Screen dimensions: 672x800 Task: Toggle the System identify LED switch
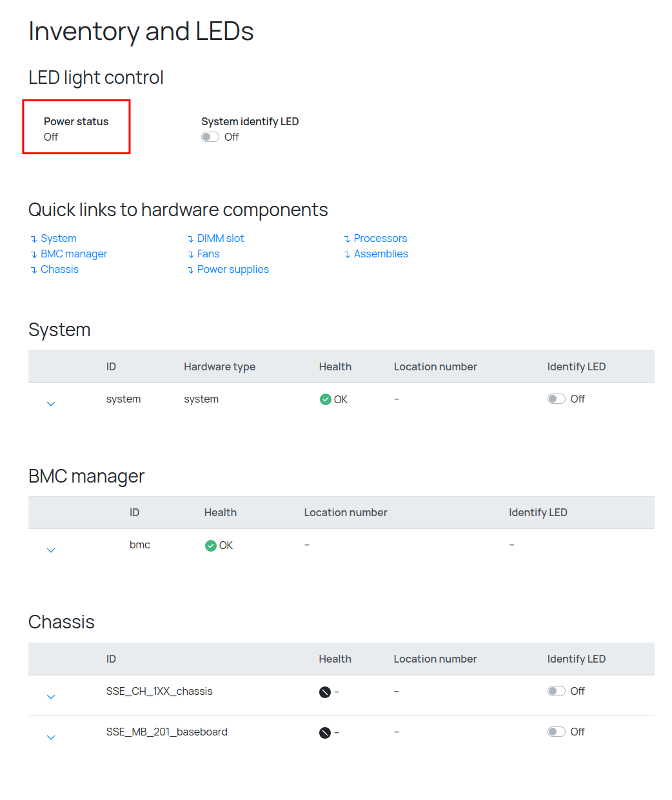[210, 137]
